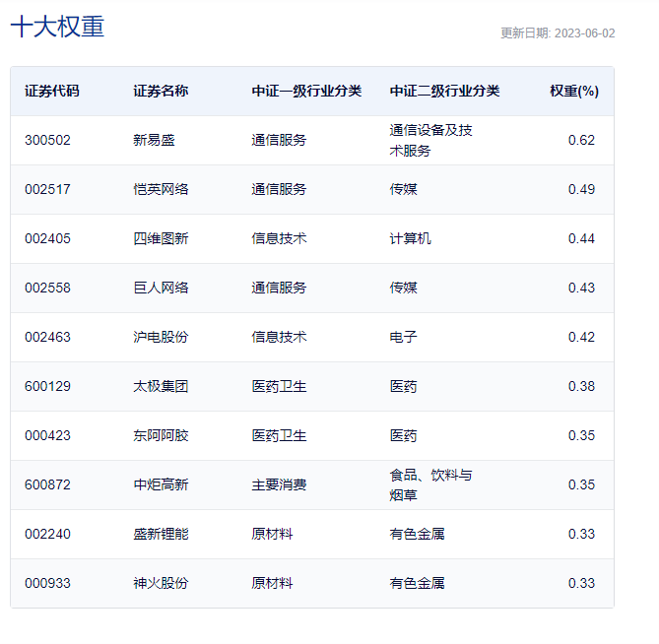The height and width of the screenshot is (644, 659).
Task: Select stock name 东阿阿胶
Action: pos(161,435)
